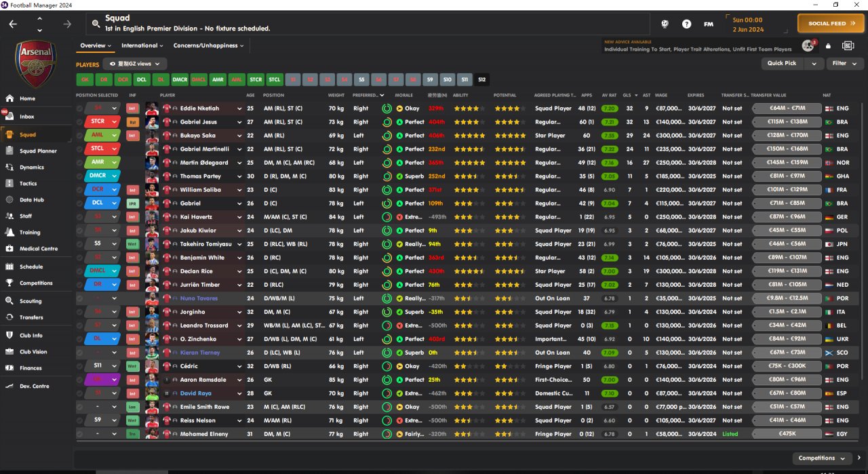Open Data Hub in the sidebar
The width and height of the screenshot is (868, 474).
(x=37, y=199)
